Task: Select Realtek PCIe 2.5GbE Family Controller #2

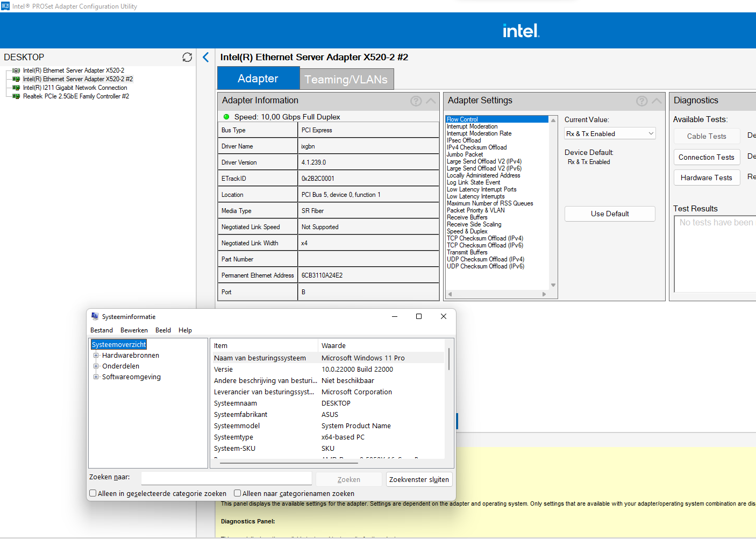Action: (x=76, y=96)
